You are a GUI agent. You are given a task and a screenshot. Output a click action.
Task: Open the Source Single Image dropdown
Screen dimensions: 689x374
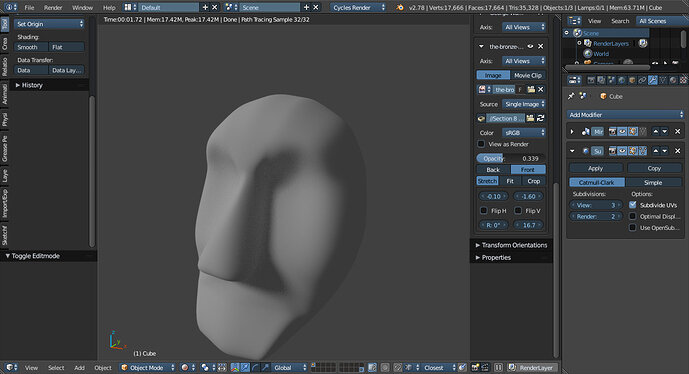pyautogui.click(x=524, y=104)
